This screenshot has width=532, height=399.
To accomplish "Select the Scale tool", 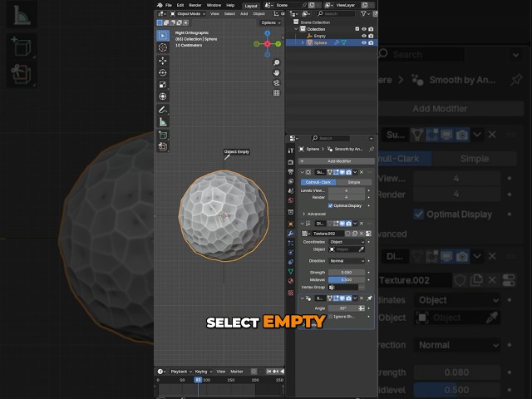I will pyautogui.click(x=163, y=85).
